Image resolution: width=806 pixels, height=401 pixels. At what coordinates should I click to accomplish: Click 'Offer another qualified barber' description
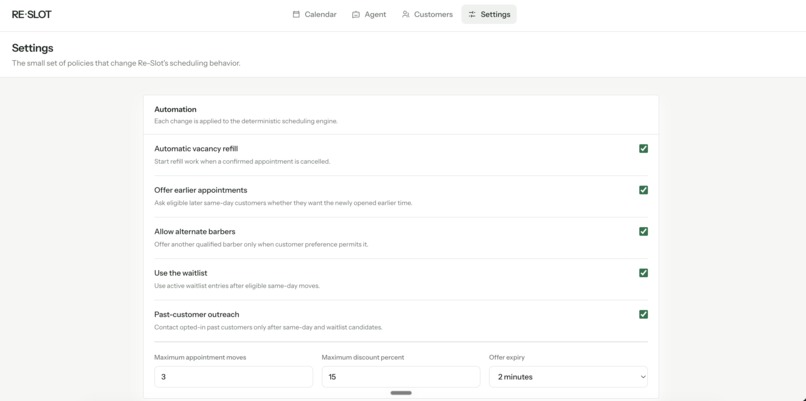[261, 244]
